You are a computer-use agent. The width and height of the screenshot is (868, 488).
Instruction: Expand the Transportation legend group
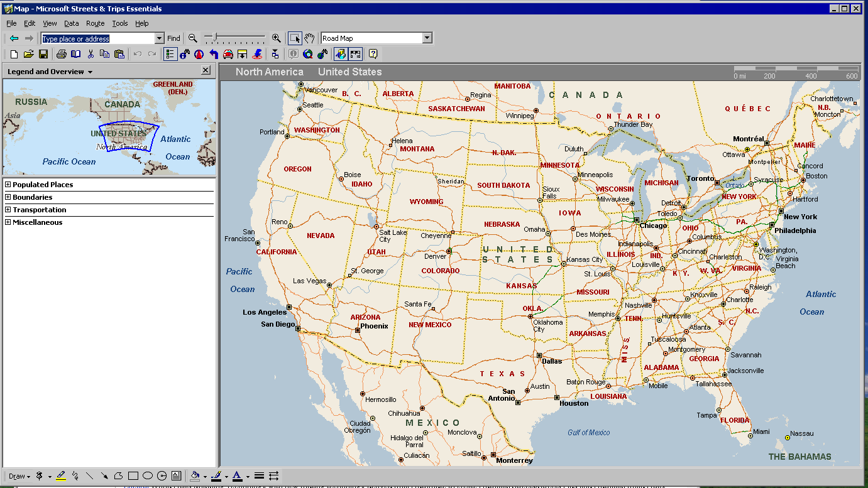point(8,210)
